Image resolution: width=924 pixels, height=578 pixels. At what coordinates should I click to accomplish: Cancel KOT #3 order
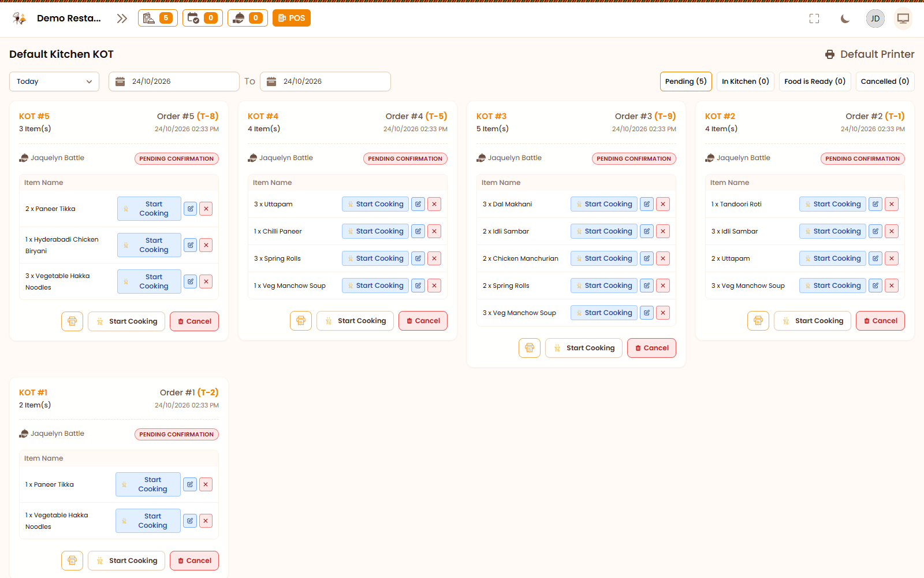tap(651, 348)
